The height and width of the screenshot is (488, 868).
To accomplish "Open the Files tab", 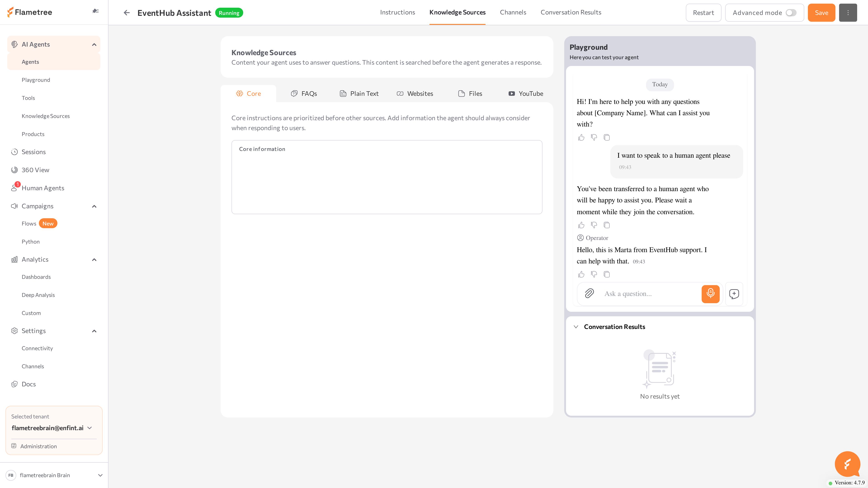I will 470,94.
